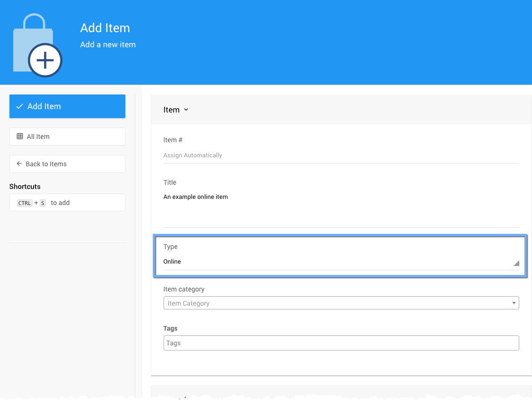Collapse the Item section using its chevron
532x411 pixels.
click(186, 110)
